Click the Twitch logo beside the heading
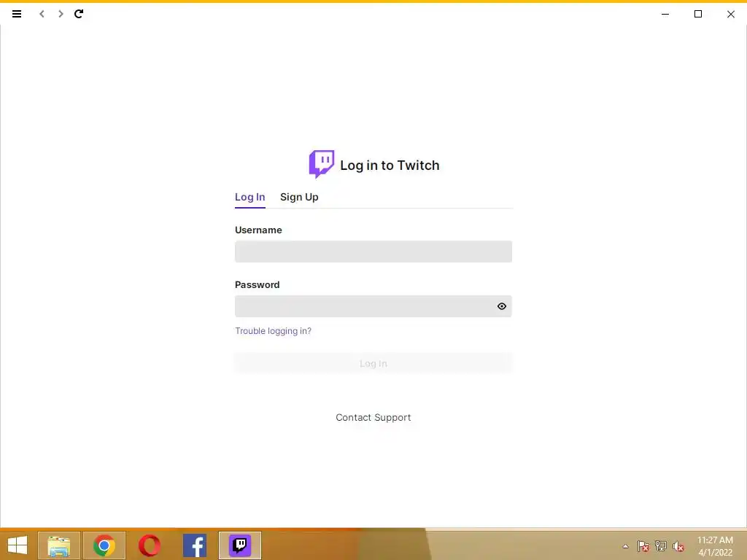 point(322,164)
